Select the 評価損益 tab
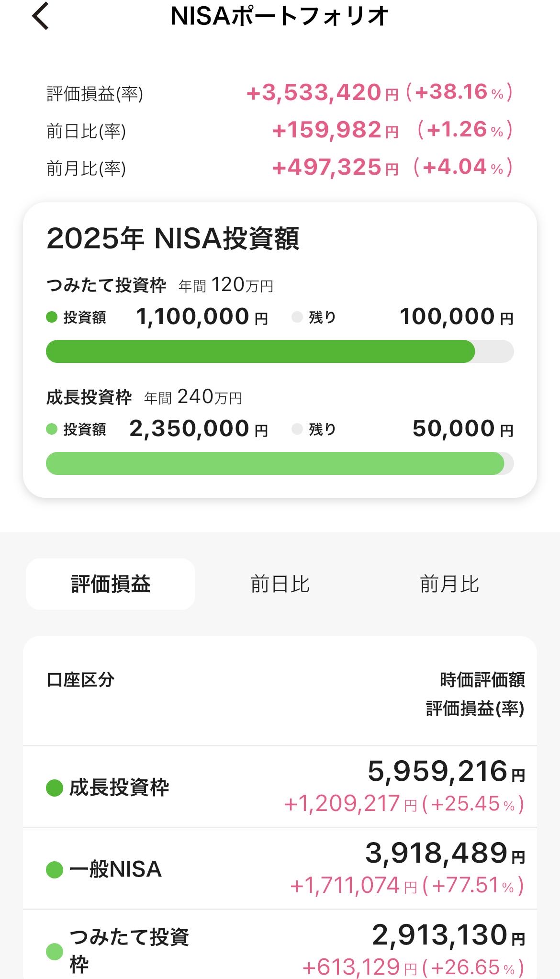 point(111,584)
